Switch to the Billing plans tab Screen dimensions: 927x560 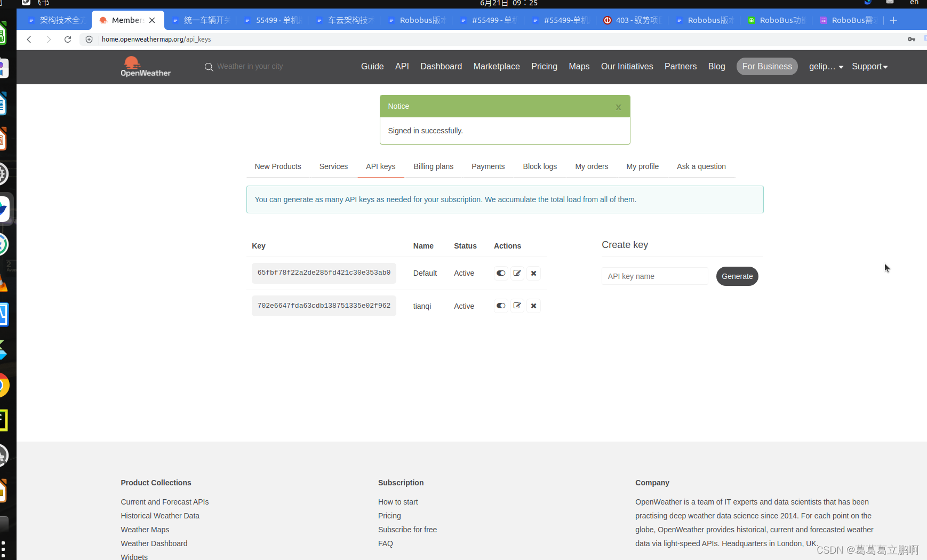click(x=434, y=166)
